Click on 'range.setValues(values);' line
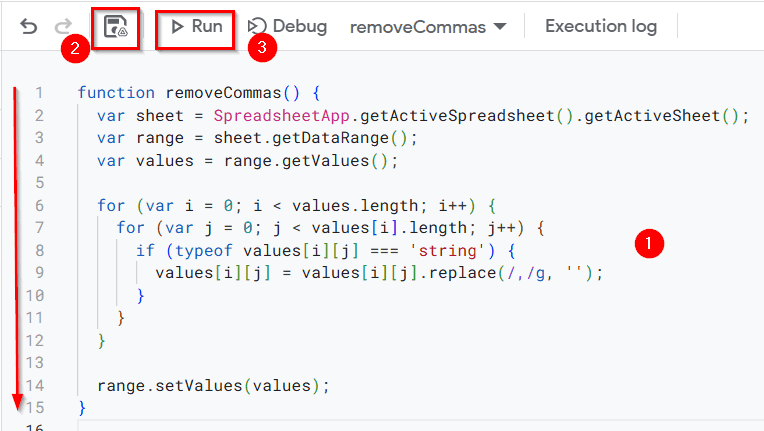Screen dimensions: 764x431 (213, 386)
